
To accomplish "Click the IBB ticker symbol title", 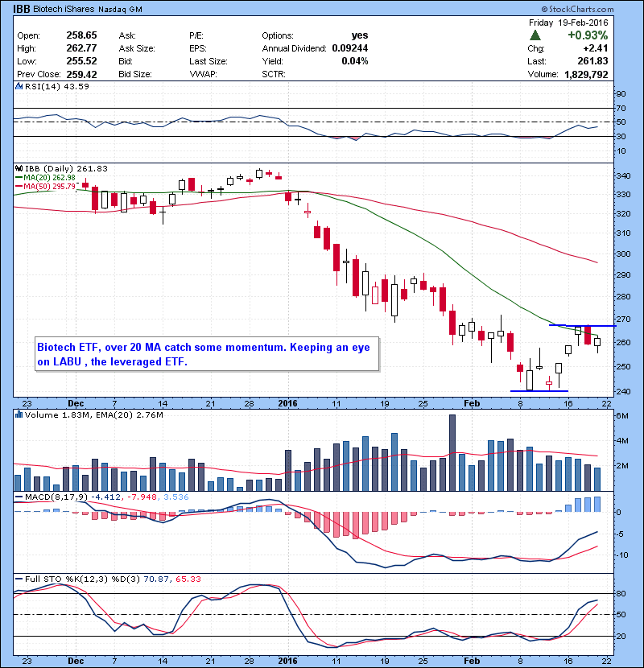I will click(21, 9).
